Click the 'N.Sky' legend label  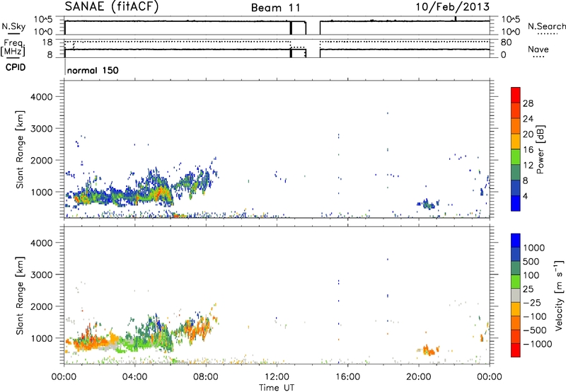tap(13, 26)
